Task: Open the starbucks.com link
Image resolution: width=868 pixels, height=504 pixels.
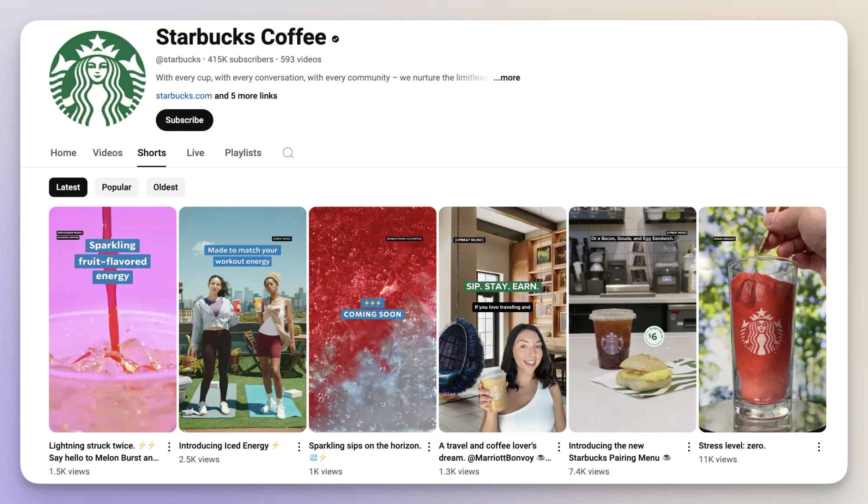Action: coord(184,95)
